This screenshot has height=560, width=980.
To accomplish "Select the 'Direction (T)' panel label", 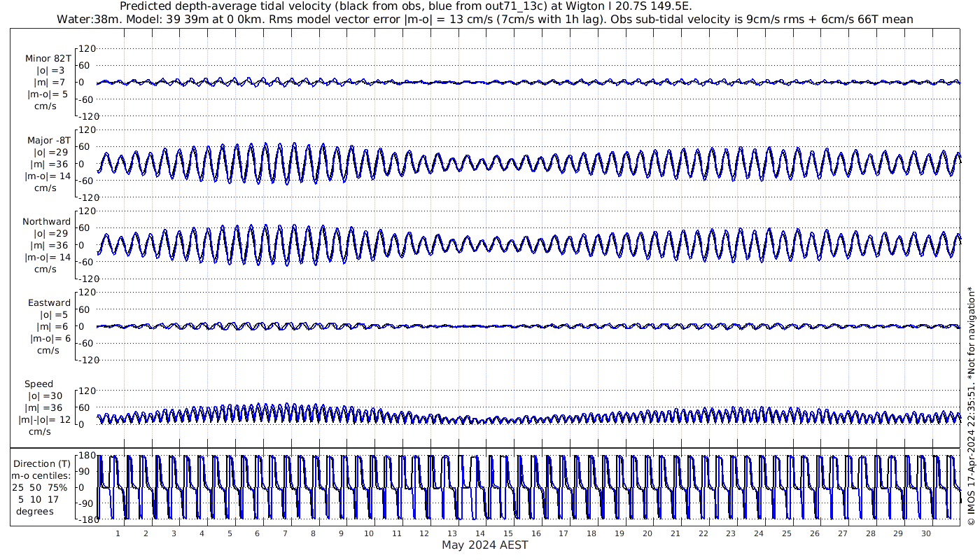I will (x=43, y=463).
